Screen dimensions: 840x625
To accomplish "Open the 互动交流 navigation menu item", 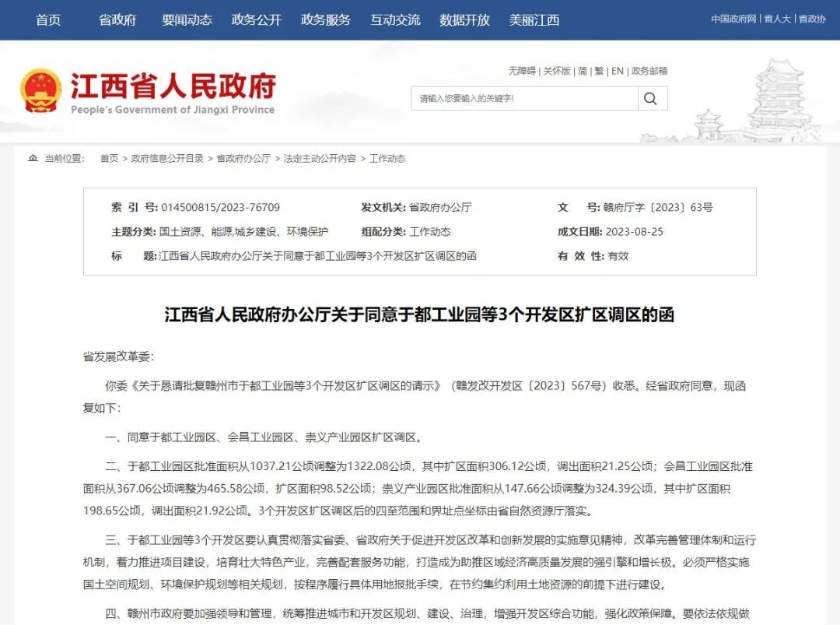I will pos(395,19).
